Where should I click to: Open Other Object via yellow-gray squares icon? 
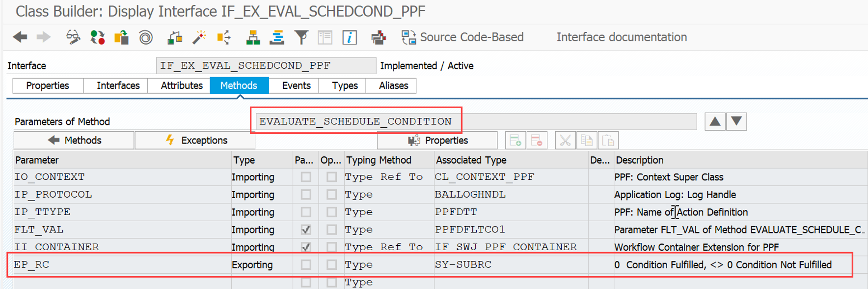coord(121,37)
